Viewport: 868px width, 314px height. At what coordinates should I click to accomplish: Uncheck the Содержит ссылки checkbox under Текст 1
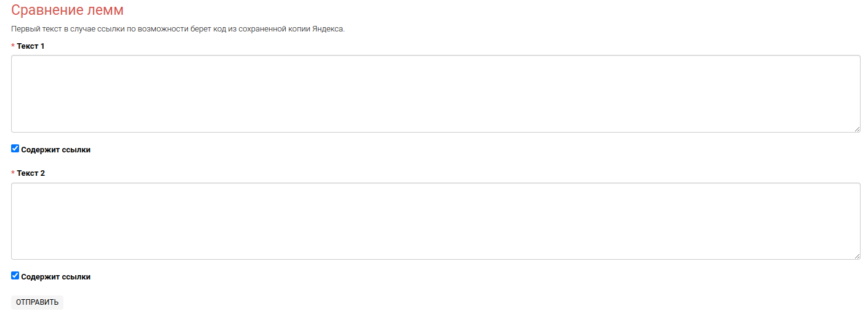pyautogui.click(x=15, y=149)
